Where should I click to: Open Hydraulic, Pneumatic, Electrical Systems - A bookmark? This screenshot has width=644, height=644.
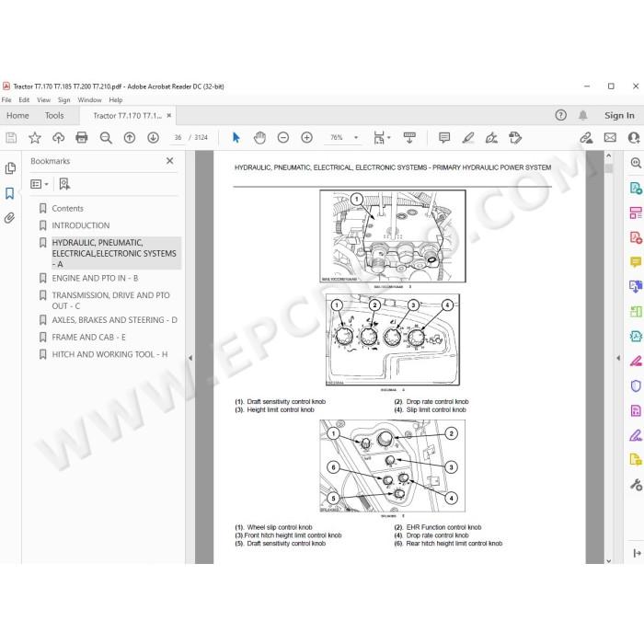116,253
